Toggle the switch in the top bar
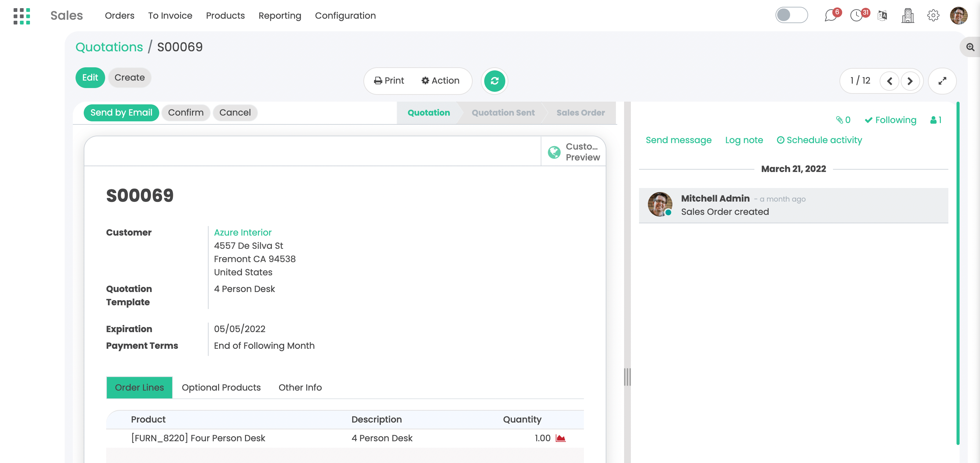The width and height of the screenshot is (980, 463). click(791, 15)
